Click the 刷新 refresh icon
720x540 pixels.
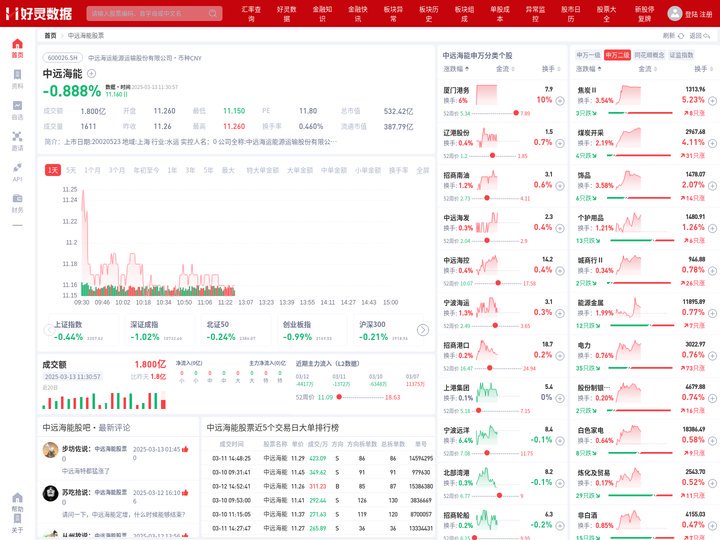(681, 36)
